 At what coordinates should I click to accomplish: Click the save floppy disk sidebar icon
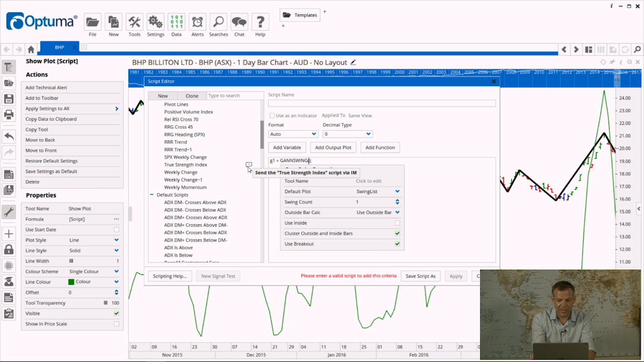pyautogui.click(x=9, y=99)
